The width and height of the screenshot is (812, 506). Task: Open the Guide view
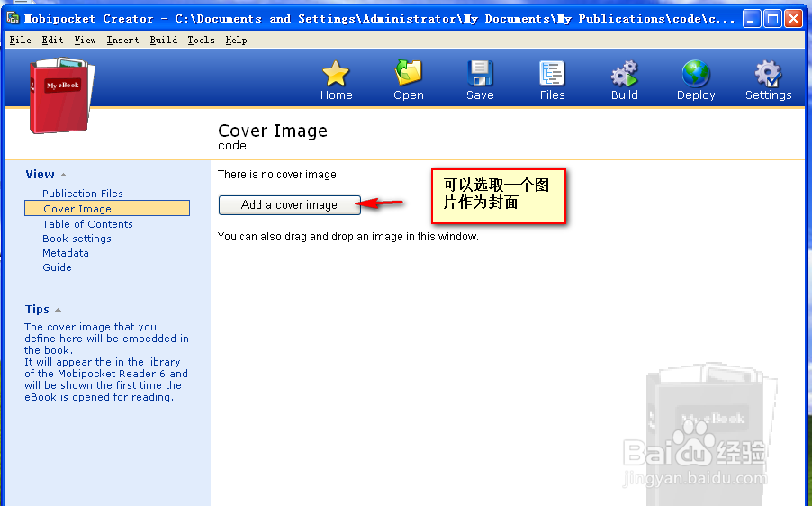tap(57, 267)
